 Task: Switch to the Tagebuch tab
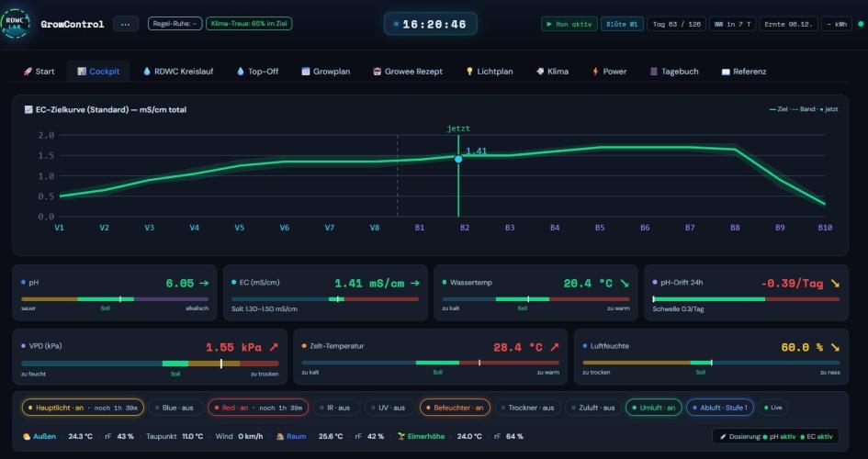[x=674, y=72]
